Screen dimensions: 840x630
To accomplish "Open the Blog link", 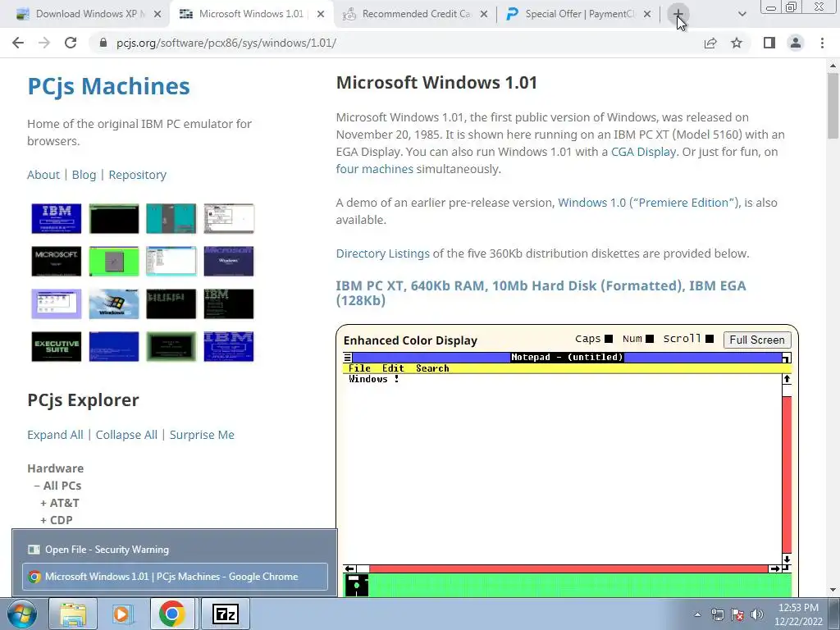I will click(x=84, y=175).
